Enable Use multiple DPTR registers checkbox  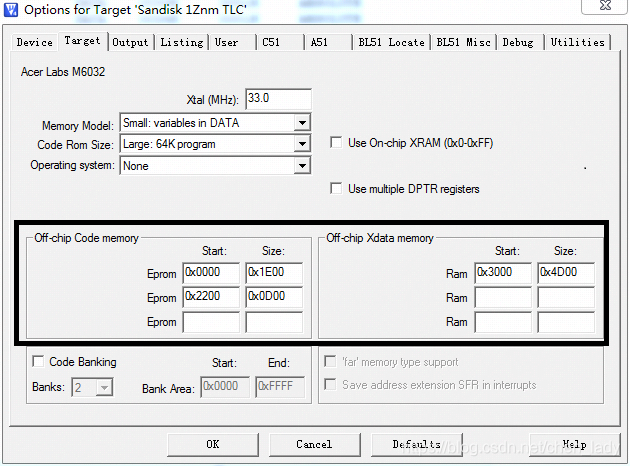(x=335, y=188)
